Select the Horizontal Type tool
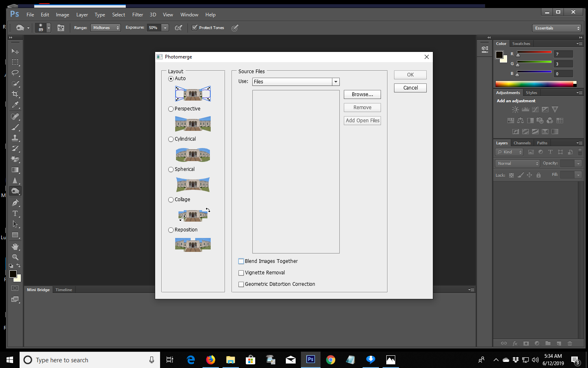This screenshot has height=368, width=588. [15, 213]
